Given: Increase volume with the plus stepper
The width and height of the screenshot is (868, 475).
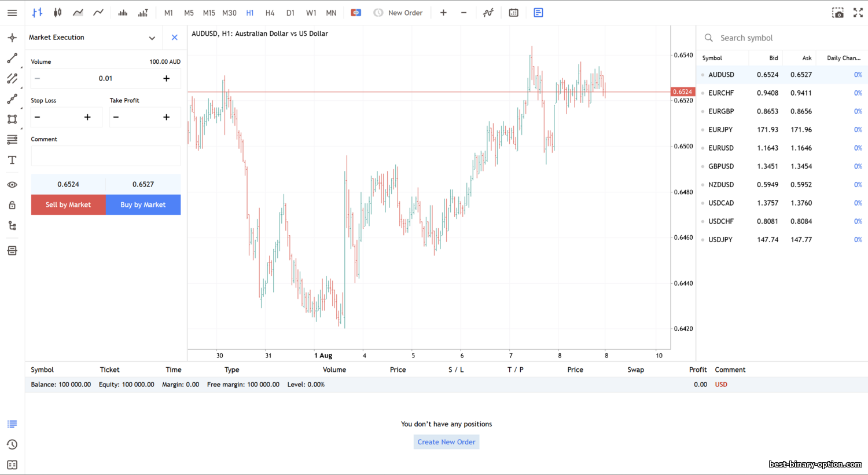Looking at the screenshot, I should [167, 78].
